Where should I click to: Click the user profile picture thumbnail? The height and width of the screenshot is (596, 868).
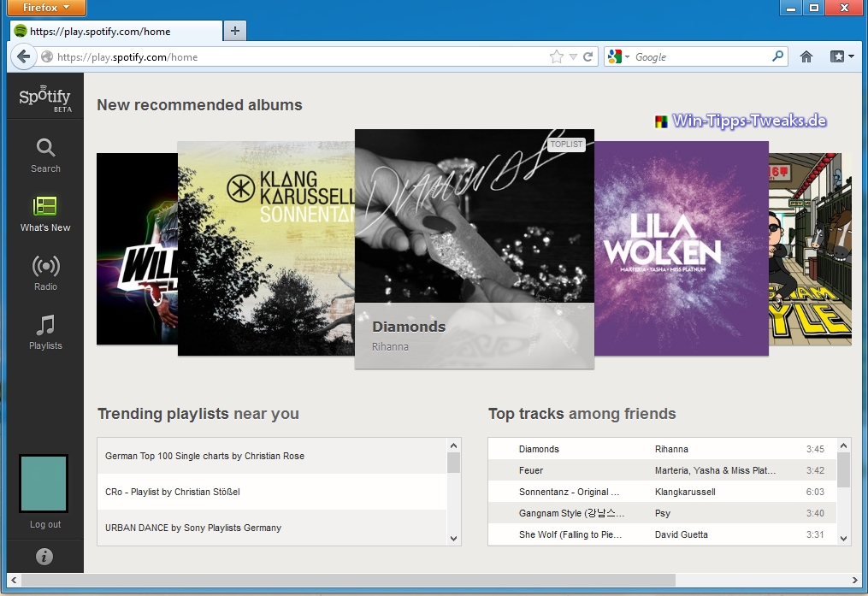click(44, 484)
